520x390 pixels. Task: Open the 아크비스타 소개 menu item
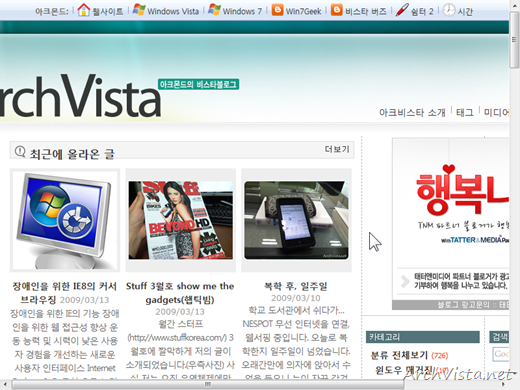[412, 112]
